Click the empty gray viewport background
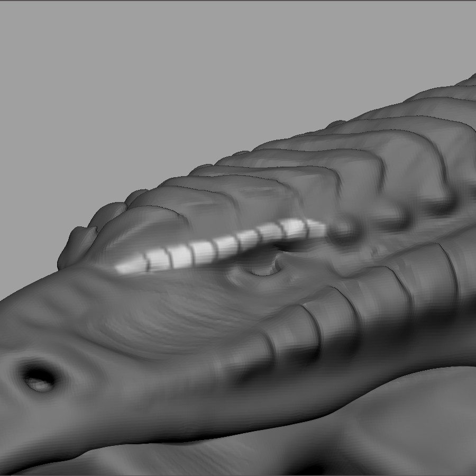476x476 pixels. (x=159, y=79)
